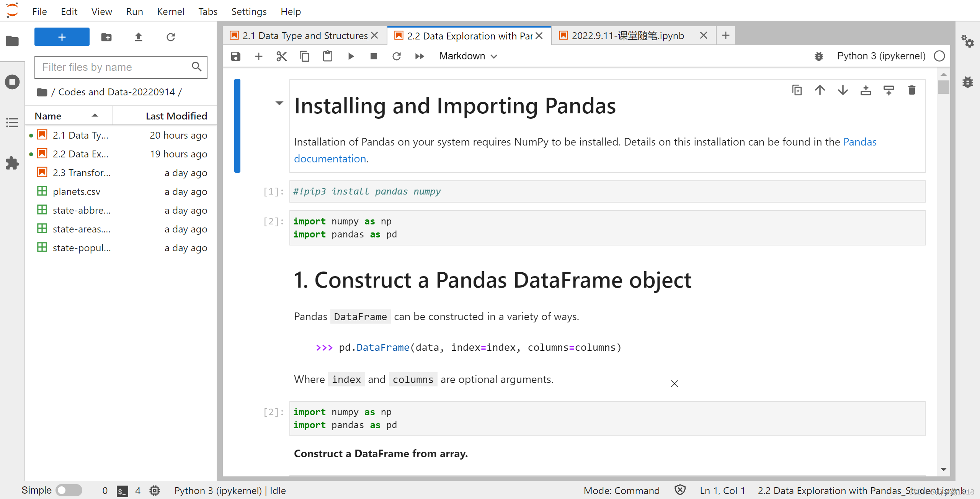Open the Table of Contents panel
The image size is (980, 499).
coord(12,123)
